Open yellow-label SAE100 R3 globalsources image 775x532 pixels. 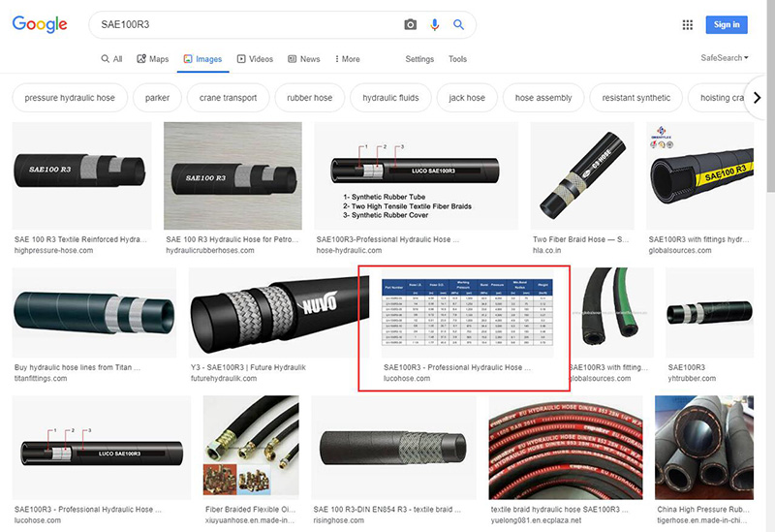point(699,176)
